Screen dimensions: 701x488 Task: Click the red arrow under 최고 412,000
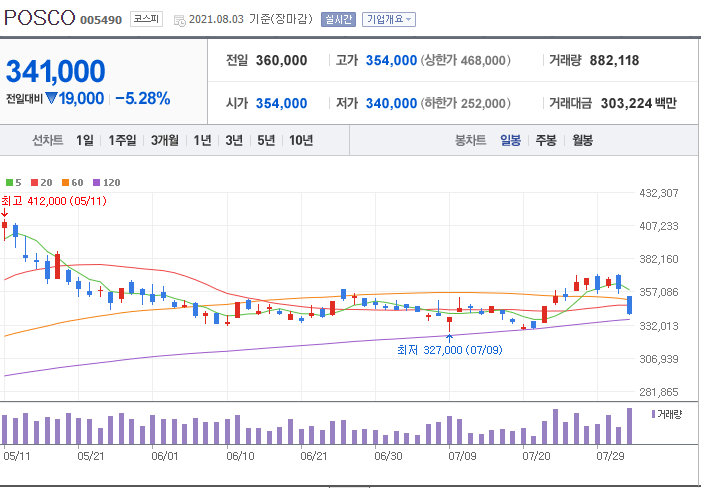(4, 213)
